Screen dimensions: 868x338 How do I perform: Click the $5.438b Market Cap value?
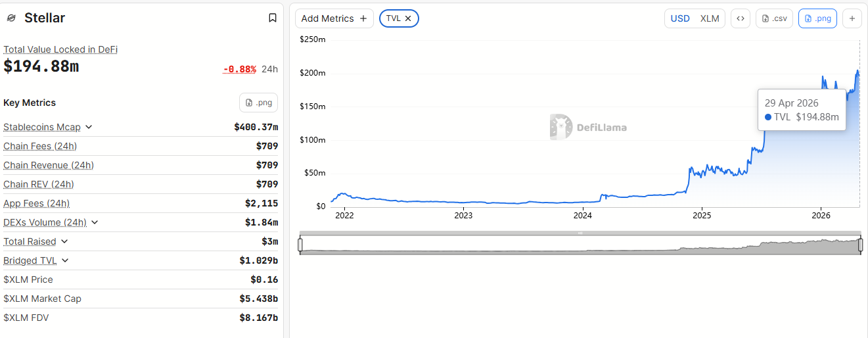259,299
